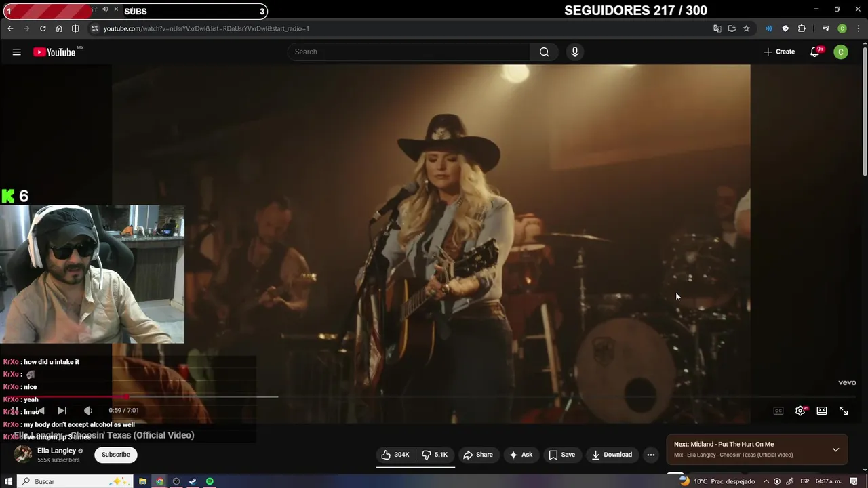Mute the tab via speaker icon
868x488 pixels.
click(105, 9)
